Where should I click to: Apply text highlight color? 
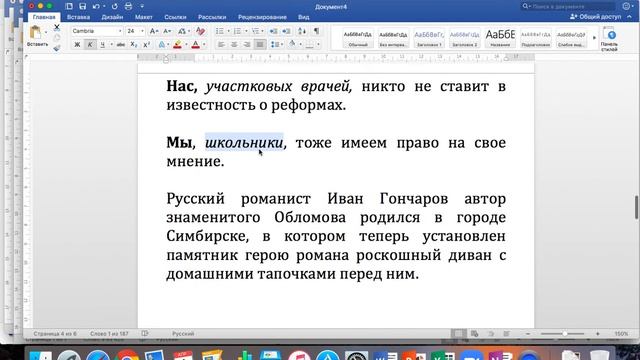(x=177, y=44)
